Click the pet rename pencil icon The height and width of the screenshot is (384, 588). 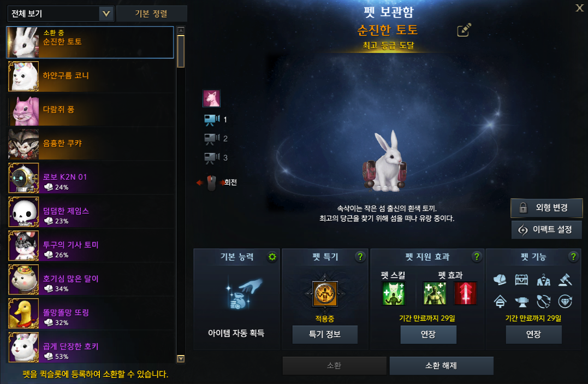pos(464,30)
